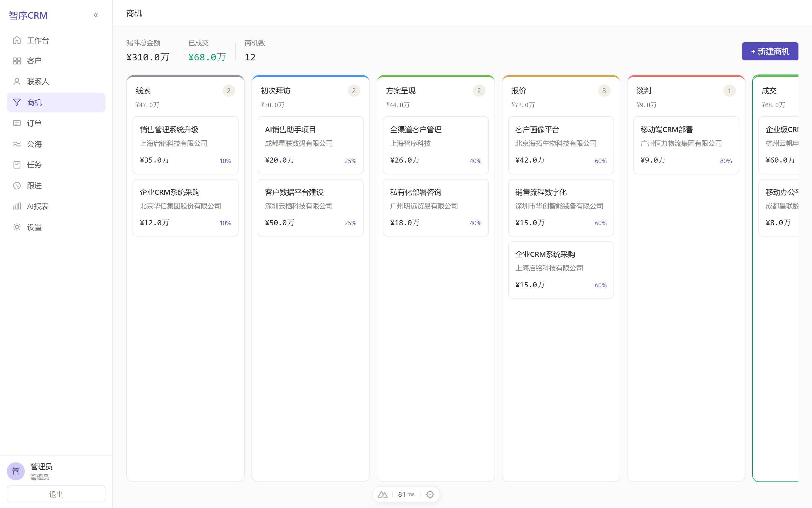The image size is (812, 508).
Task: Go to 客户 page
Action: [x=56, y=61]
